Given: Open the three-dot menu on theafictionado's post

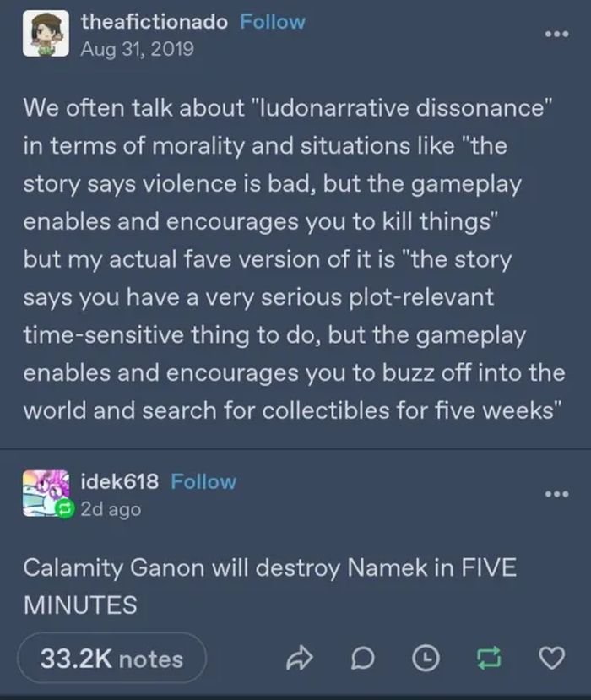Looking at the screenshot, I should pos(556,34).
